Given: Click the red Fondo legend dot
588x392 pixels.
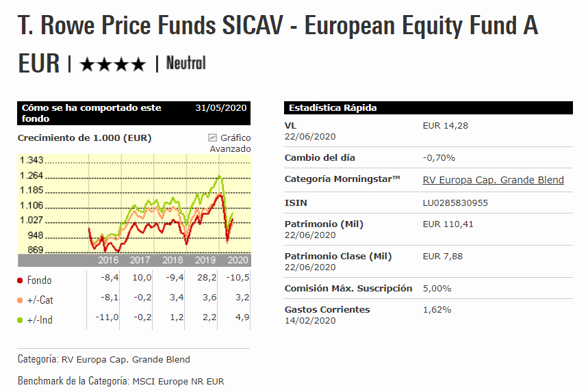Looking at the screenshot, I should (x=21, y=280).
